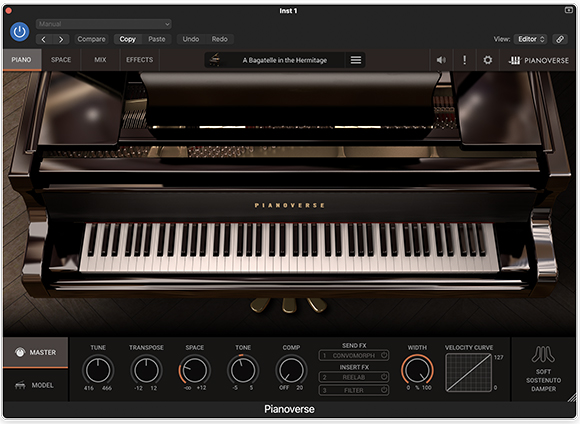
Task: Click the Undo button
Action: click(x=191, y=39)
